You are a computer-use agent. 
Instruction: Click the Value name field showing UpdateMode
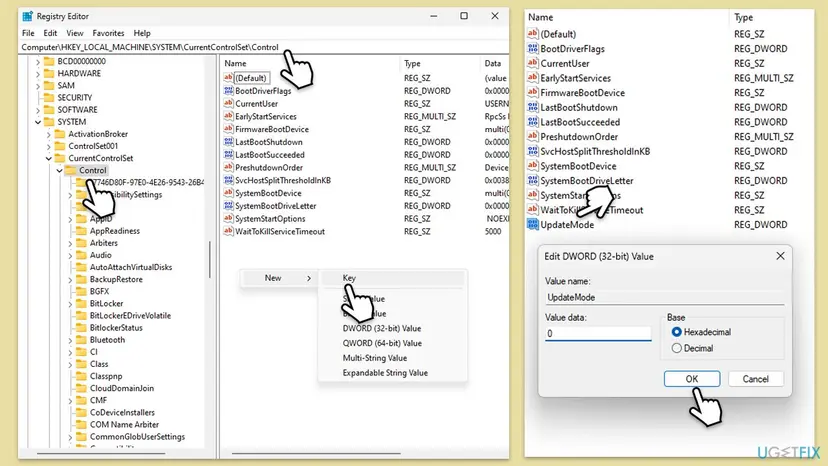(x=665, y=297)
